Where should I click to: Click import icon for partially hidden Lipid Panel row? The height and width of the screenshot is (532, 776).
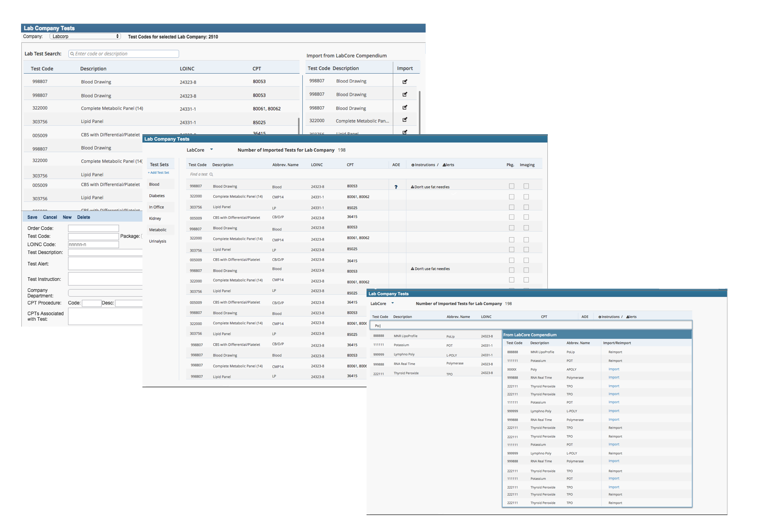tap(405, 132)
